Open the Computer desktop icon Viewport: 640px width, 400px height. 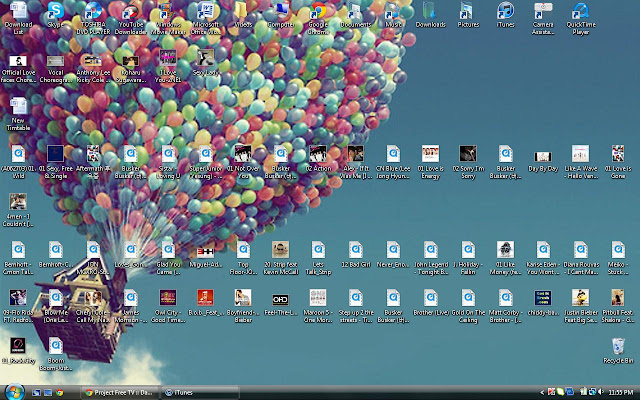pos(281,15)
